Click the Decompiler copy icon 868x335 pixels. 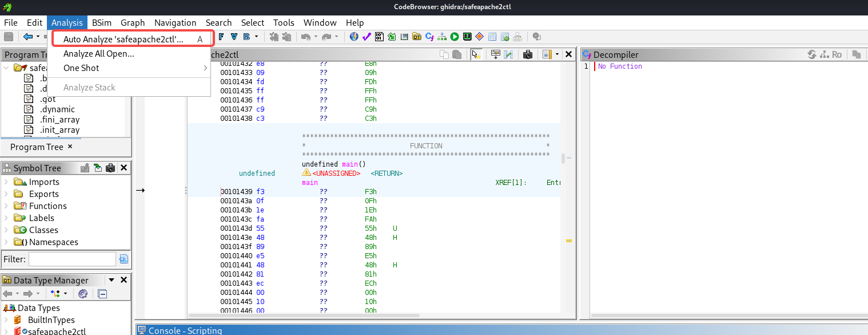coord(856,54)
